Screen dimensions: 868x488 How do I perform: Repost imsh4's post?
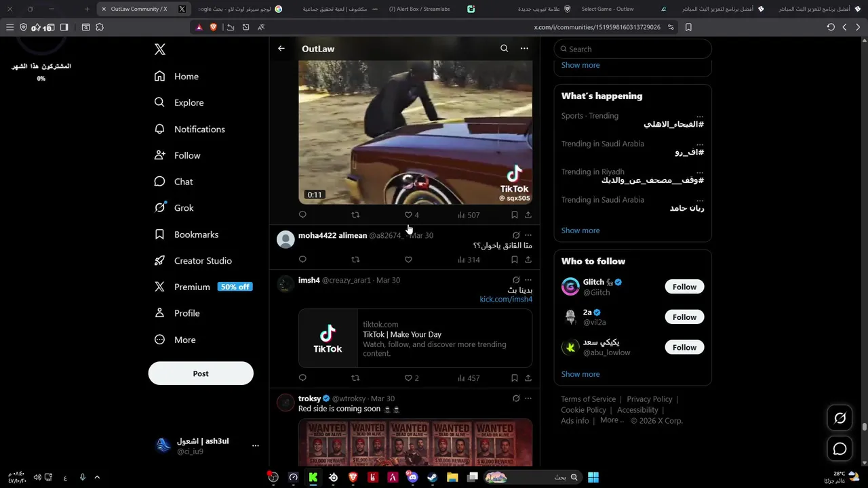coord(355,378)
